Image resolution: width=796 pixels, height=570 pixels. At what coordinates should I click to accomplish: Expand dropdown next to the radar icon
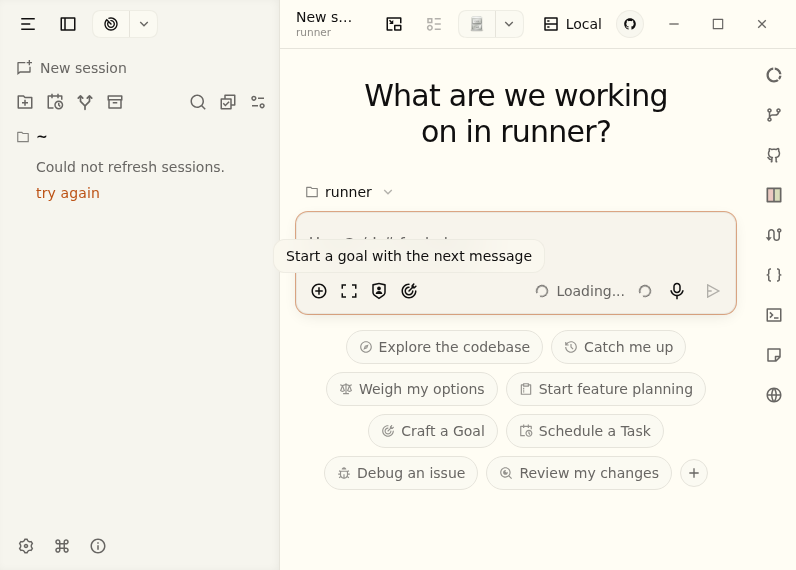point(144,24)
